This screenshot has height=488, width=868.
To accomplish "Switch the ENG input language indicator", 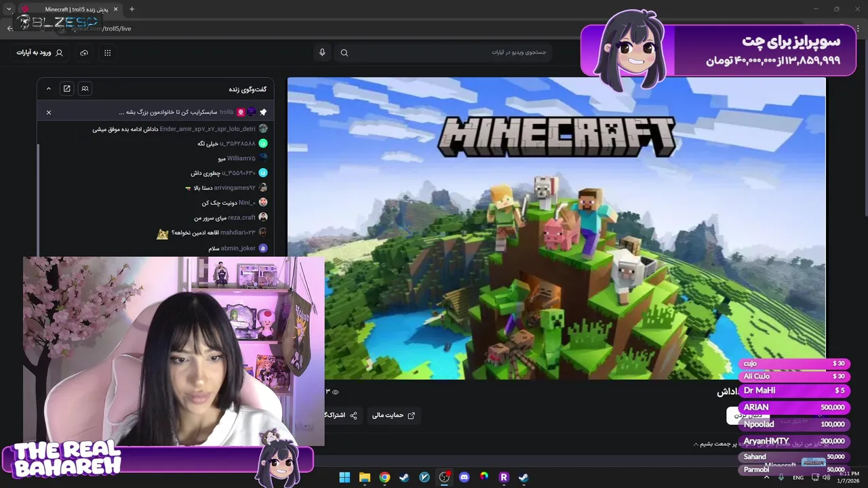I will click(x=798, y=478).
